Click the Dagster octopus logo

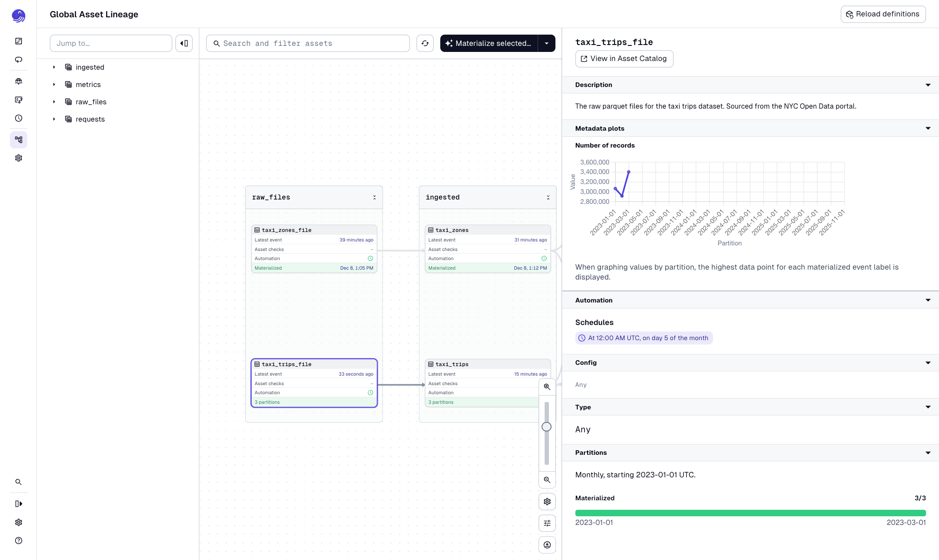(18, 16)
